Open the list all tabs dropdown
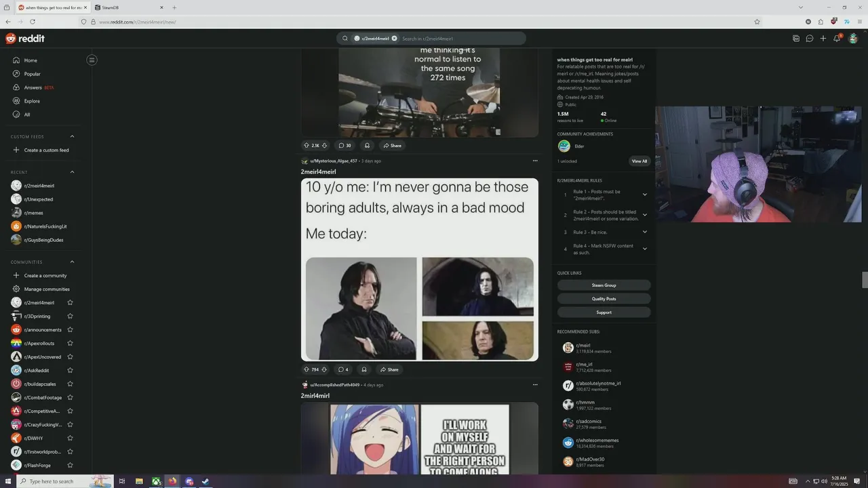 click(x=802, y=7)
